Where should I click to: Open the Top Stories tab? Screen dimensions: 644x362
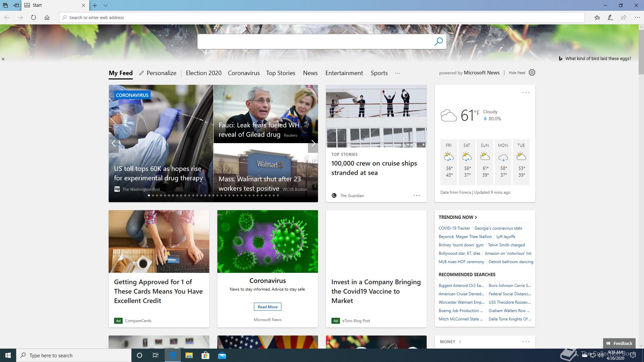click(281, 73)
